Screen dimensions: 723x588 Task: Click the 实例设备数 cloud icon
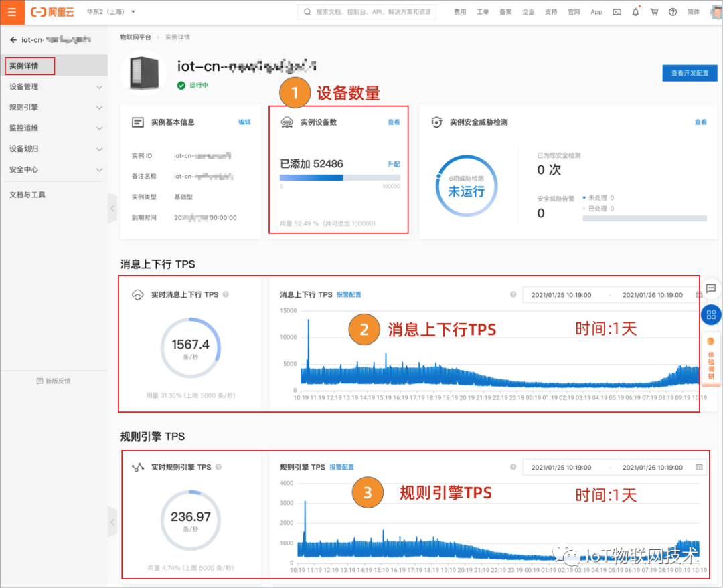[x=287, y=122]
